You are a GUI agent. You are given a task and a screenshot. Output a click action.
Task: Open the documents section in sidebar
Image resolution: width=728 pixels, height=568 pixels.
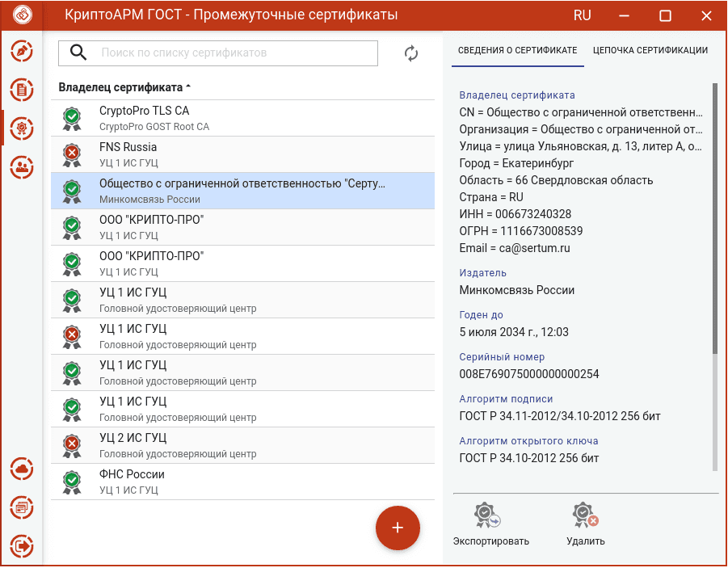click(22, 90)
